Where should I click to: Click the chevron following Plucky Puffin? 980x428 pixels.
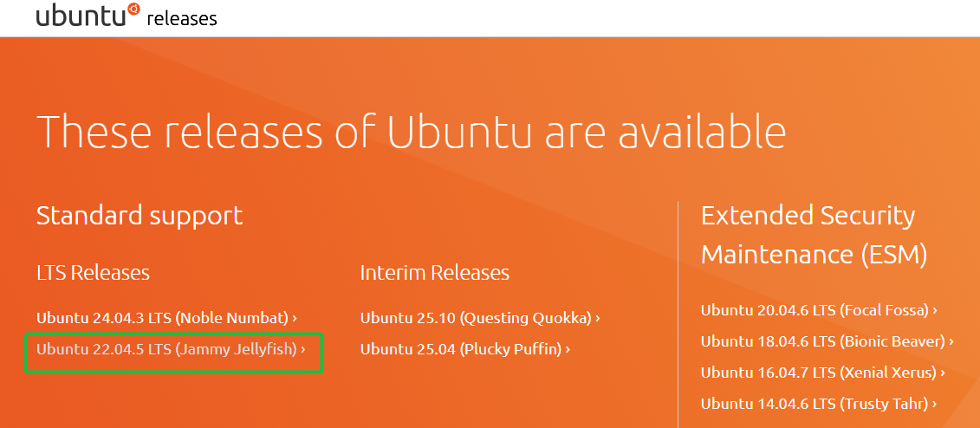568,350
